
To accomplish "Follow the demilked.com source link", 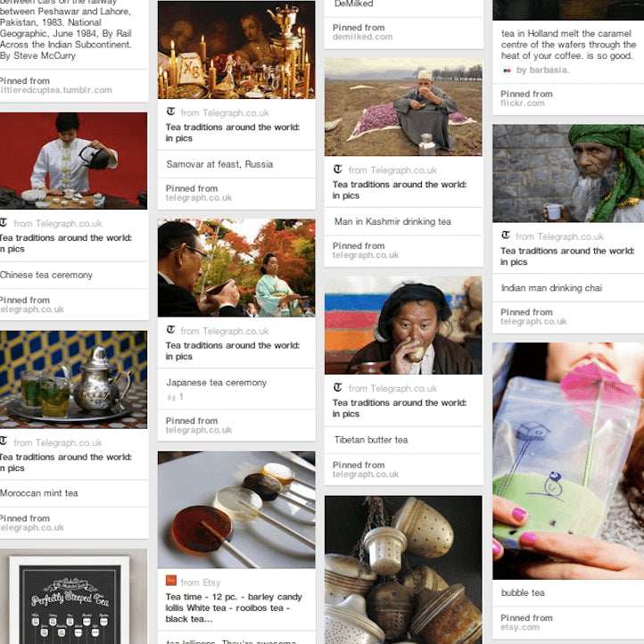I will [x=362, y=37].
